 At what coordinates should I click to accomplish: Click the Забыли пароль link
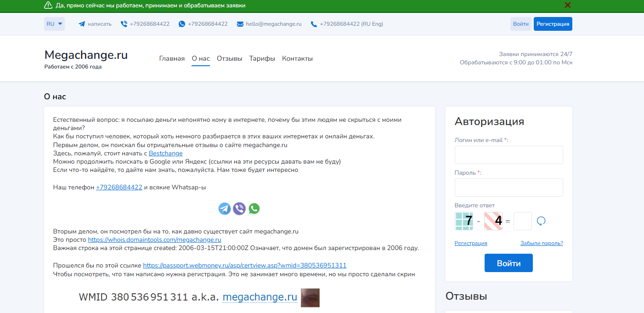(541, 243)
